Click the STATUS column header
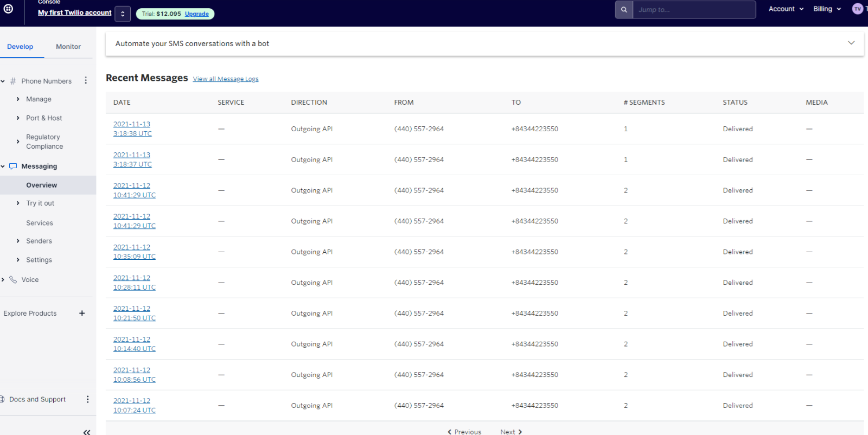 click(x=735, y=102)
